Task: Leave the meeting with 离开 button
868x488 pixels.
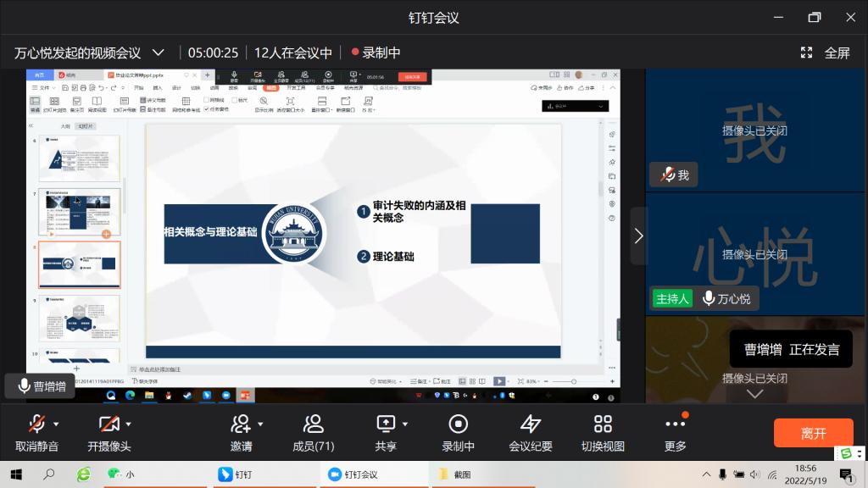Action: click(813, 433)
